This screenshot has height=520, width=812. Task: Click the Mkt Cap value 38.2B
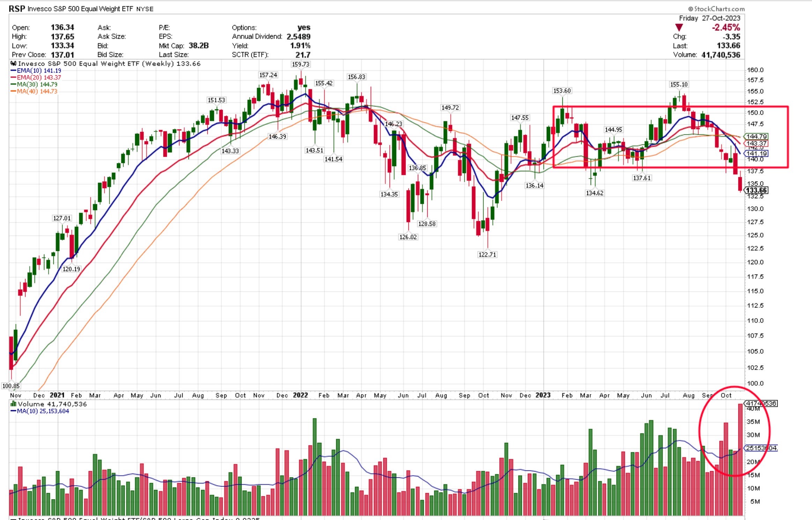(199, 46)
